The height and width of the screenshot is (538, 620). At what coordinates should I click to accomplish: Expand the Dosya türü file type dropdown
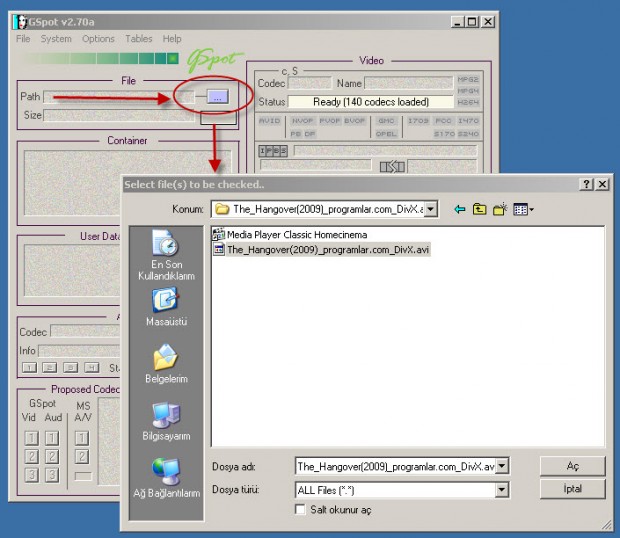(x=502, y=491)
